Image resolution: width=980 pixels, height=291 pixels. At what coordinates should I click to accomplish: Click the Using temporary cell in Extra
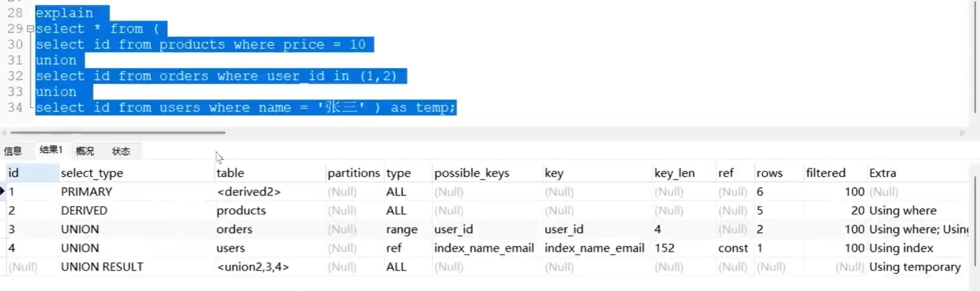pyautogui.click(x=915, y=267)
